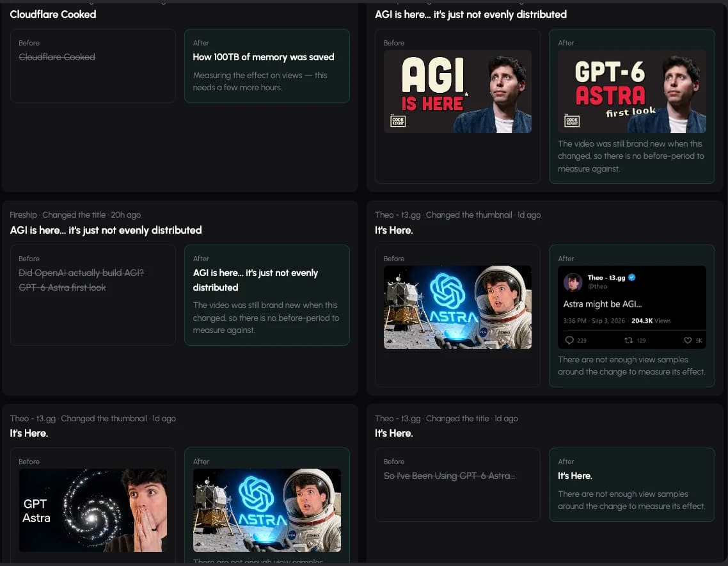Image resolution: width=728 pixels, height=566 pixels.
Task: Open the 'AGI IS HERE' before thumbnail
Action: 457,92
